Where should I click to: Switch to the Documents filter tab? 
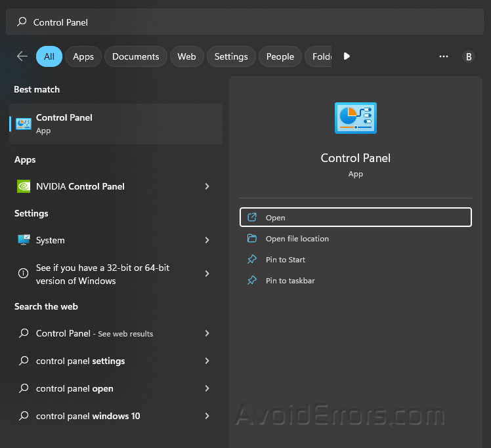tap(136, 56)
